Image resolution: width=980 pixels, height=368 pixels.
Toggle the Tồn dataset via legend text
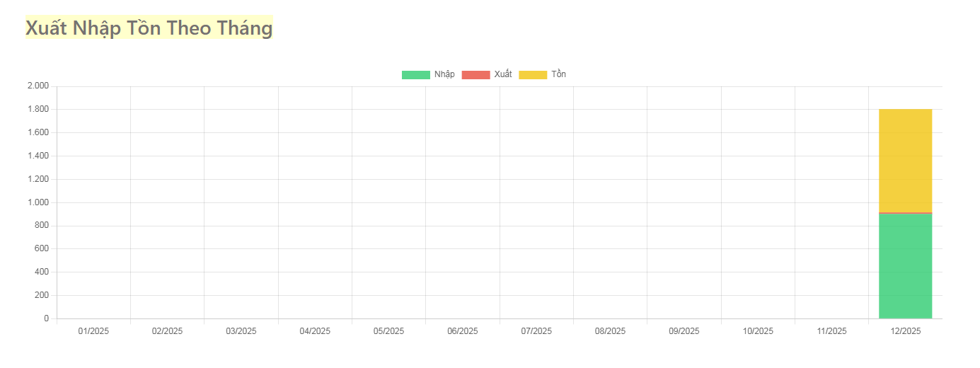tap(559, 74)
